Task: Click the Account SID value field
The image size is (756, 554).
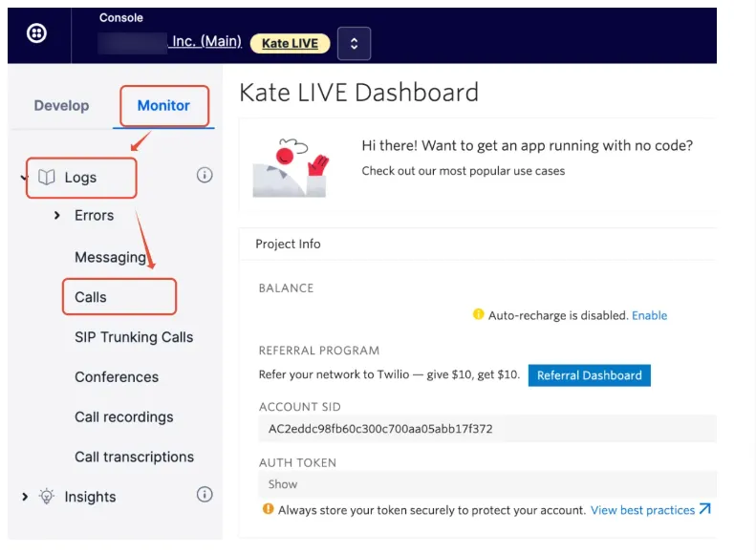Action: [487, 429]
